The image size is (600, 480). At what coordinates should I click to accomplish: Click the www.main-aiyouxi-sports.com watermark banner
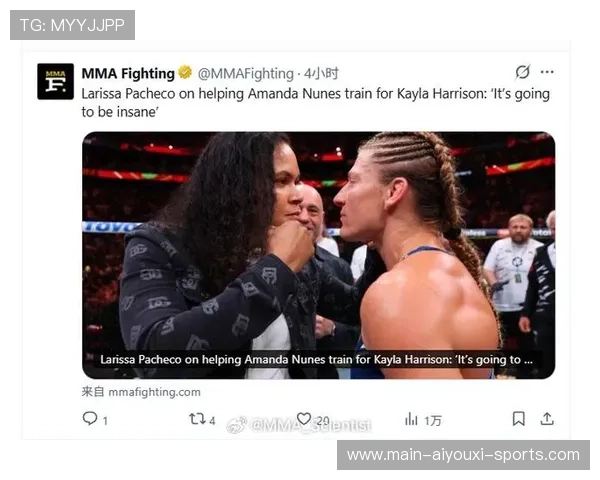[x=463, y=455]
